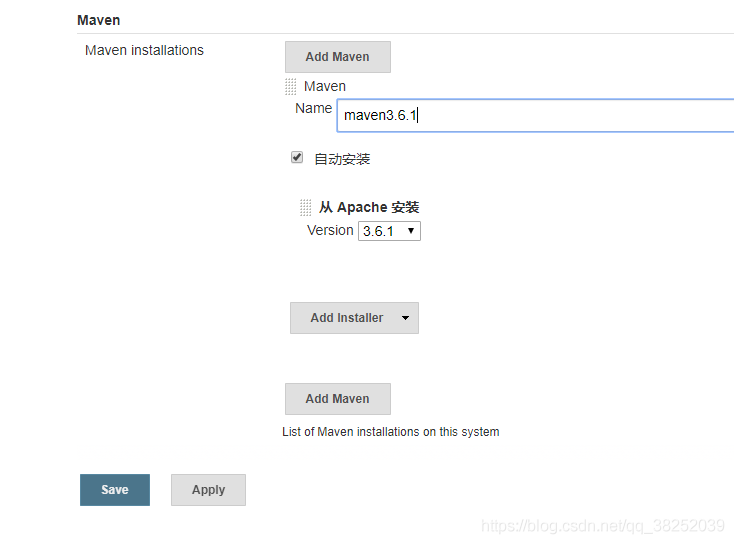Click the 自动安装 label text
This screenshot has width=734, height=544.
[342, 159]
